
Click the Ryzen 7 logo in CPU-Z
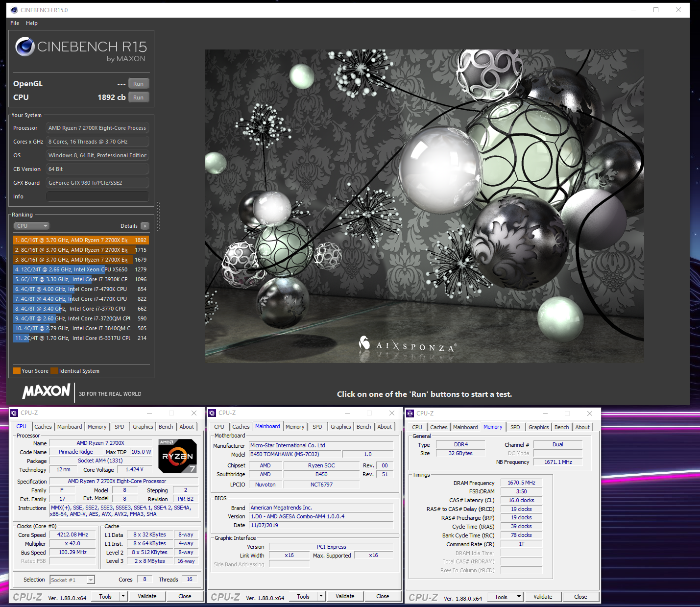[178, 456]
